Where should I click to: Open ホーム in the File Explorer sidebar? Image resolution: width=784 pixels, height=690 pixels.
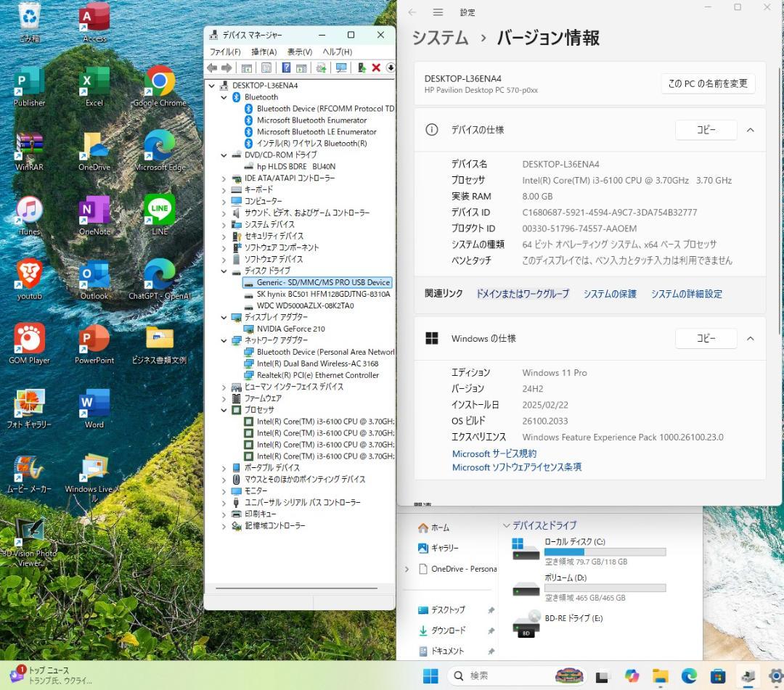(x=439, y=527)
